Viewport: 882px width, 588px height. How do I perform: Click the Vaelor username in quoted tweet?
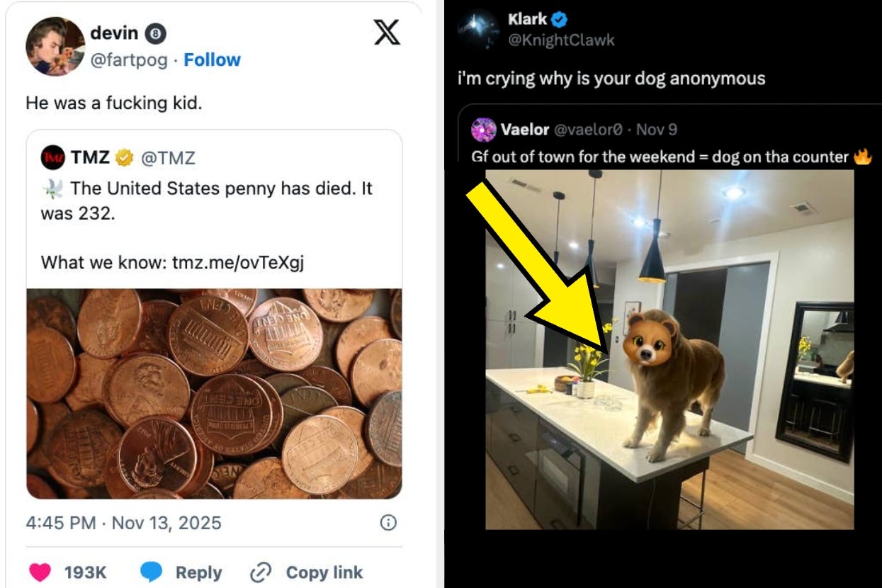pos(524,130)
